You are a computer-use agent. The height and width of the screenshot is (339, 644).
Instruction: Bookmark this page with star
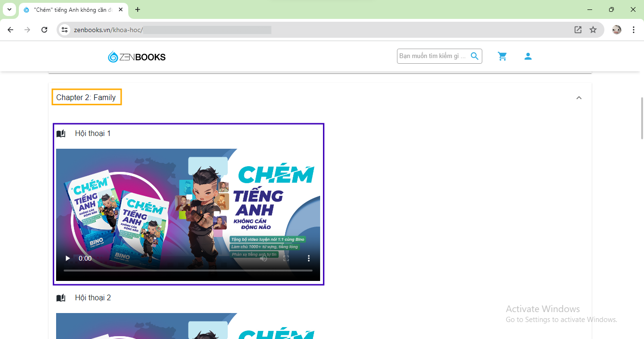click(x=593, y=30)
